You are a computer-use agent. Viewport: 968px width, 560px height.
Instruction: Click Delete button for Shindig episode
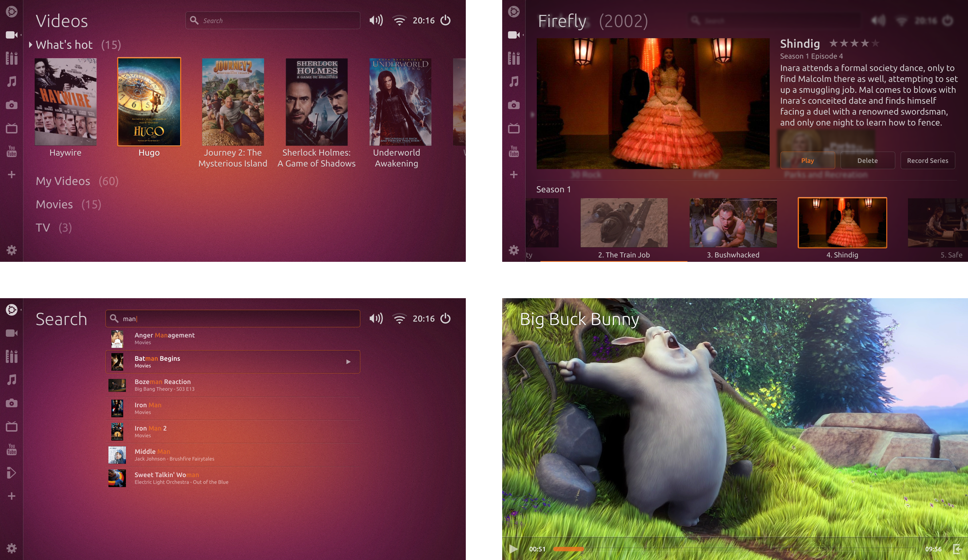click(x=867, y=160)
